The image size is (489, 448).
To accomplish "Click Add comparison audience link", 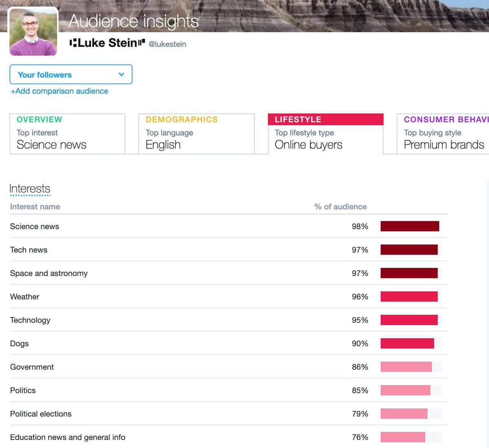I will (x=59, y=91).
